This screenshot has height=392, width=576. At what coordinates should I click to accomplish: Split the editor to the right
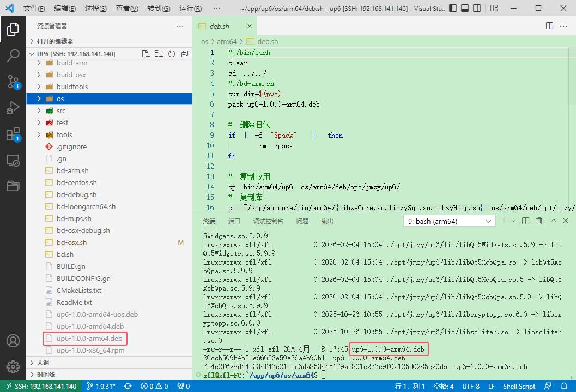(550, 26)
